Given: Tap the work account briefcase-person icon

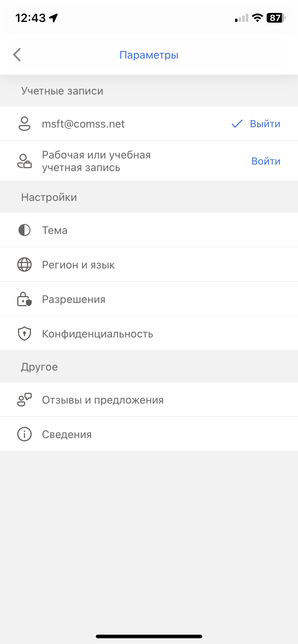Looking at the screenshot, I should click(x=24, y=161).
